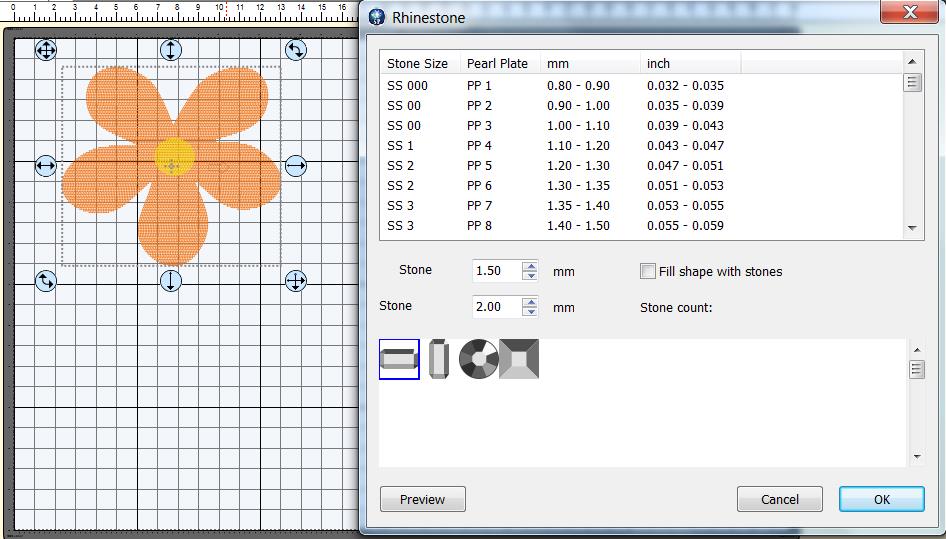Increase the 1.50 mm stone value
946x539 pixels.
coord(530,265)
